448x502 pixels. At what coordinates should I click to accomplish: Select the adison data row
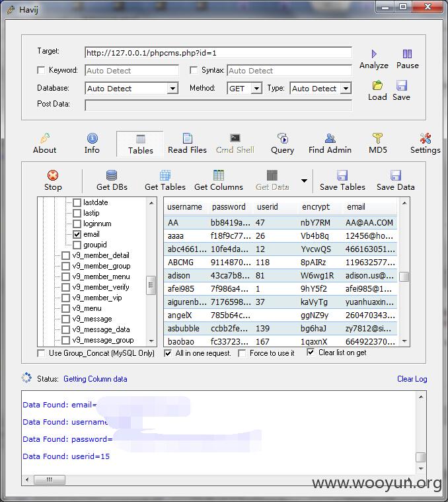[x=281, y=275]
